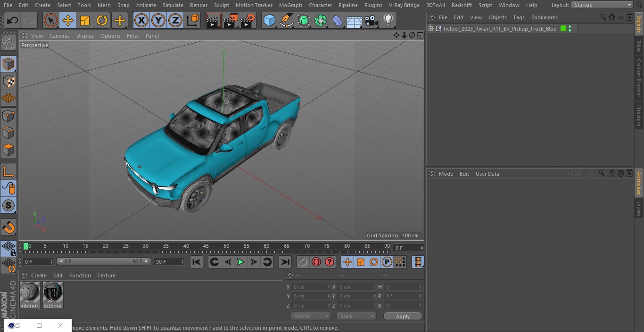Image resolution: width=644 pixels, height=332 pixels.
Task: Expand helper_2023_Rivian_R1T object tree
Action: point(430,29)
